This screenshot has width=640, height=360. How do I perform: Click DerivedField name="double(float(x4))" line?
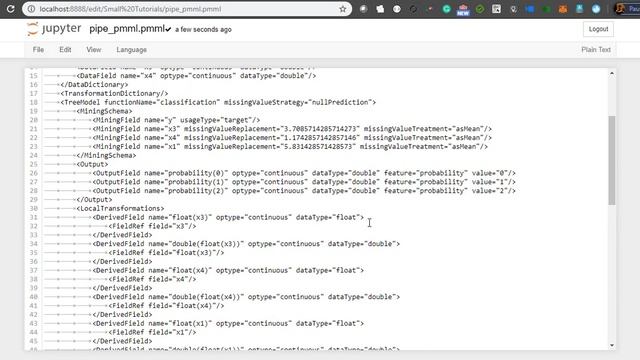coord(246,297)
